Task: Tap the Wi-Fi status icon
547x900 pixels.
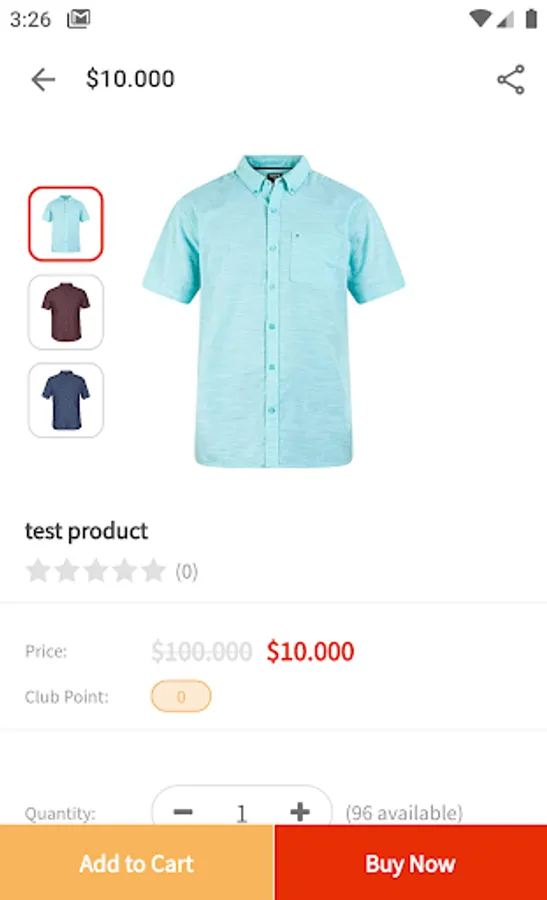Action: (480, 19)
